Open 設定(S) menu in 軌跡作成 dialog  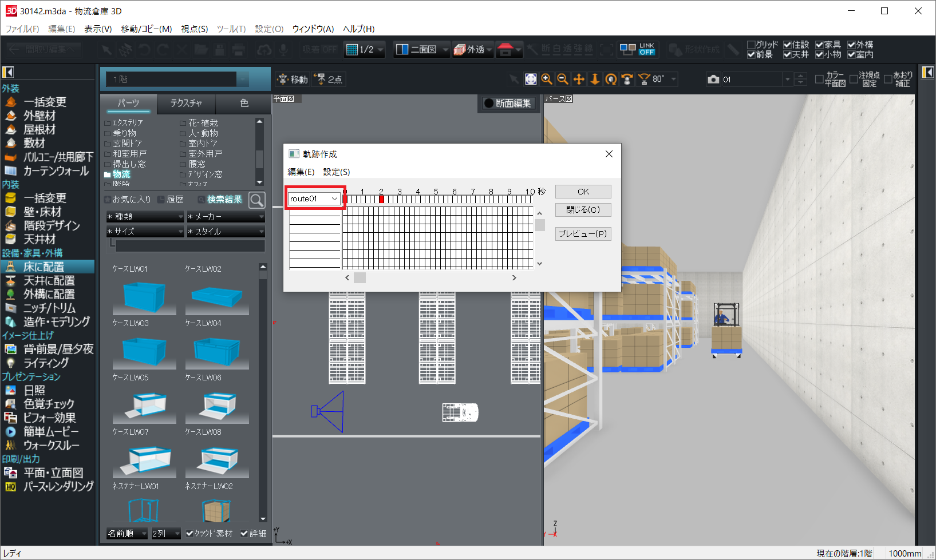pyautogui.click(x=337, y=172)
